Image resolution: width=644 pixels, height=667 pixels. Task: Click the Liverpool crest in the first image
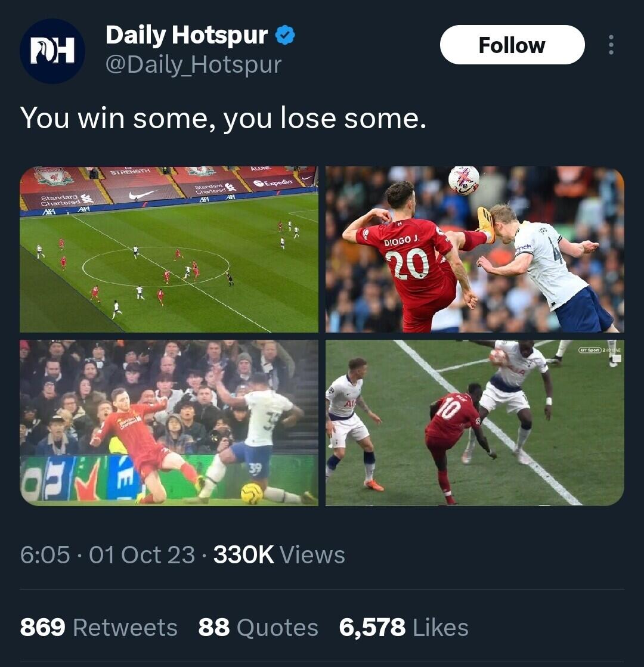pyautogui.click(x=54, y=176)
